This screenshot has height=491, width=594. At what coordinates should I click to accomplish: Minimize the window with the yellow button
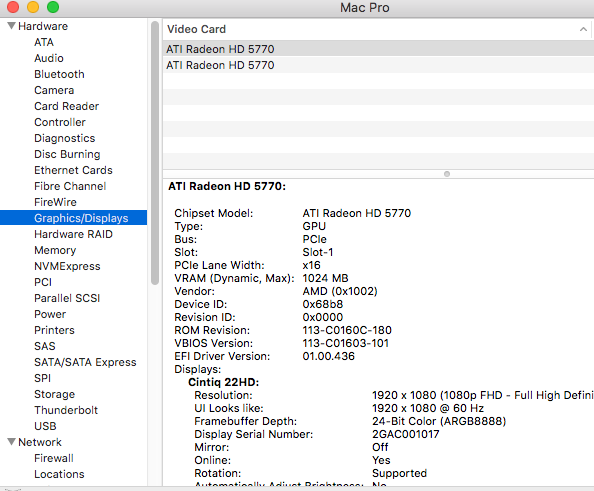coord(33,7)
